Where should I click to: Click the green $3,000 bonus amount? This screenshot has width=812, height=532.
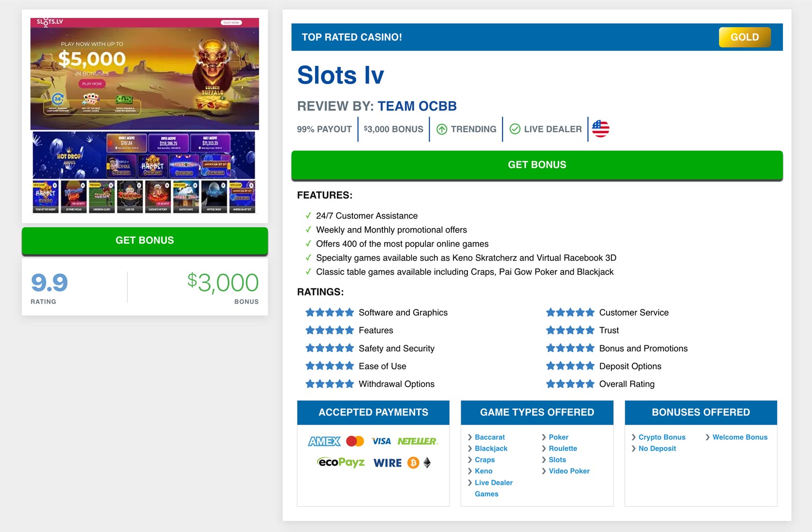pyautogui.click(x=223, y=282)
